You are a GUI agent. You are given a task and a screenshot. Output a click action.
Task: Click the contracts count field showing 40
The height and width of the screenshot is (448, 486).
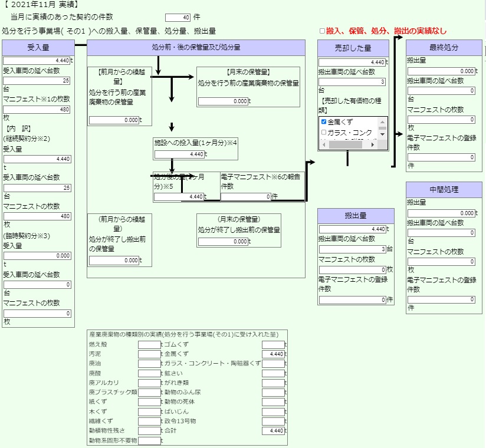[x=178, y=18]
